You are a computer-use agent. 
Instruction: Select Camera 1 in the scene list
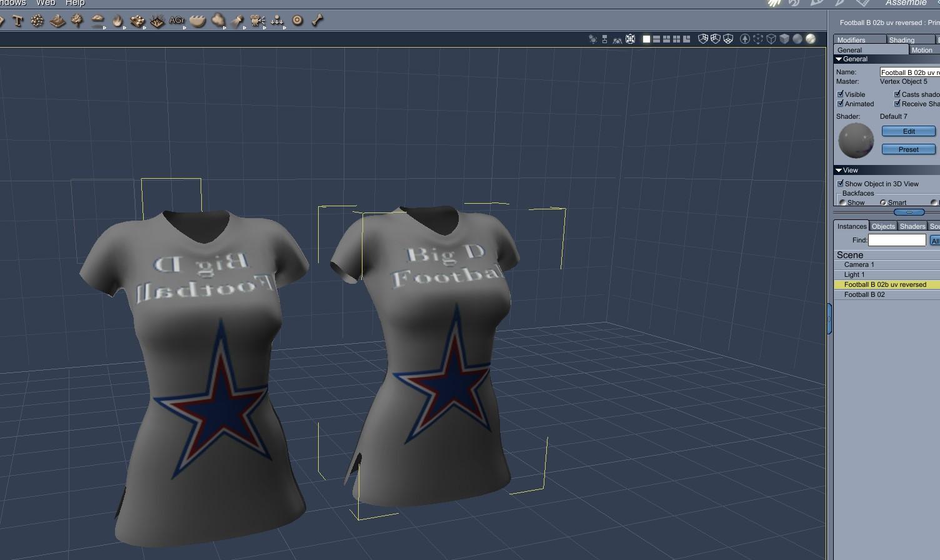(887, 264)
